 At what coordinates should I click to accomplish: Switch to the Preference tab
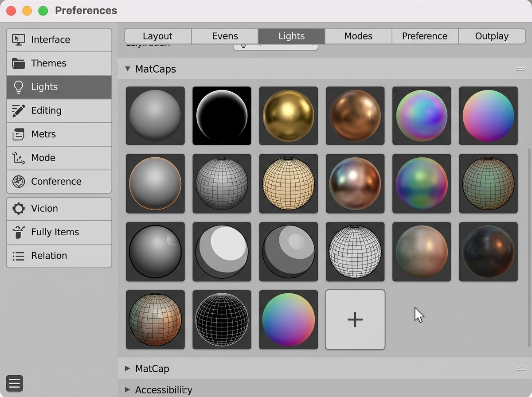[x=425, y=36]
